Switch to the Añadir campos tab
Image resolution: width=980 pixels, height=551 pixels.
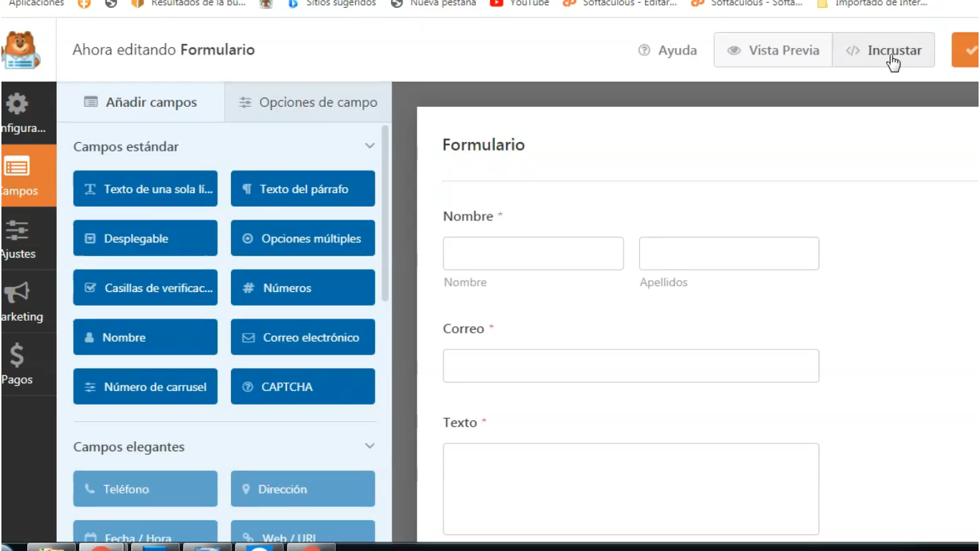tap(141, 102)
